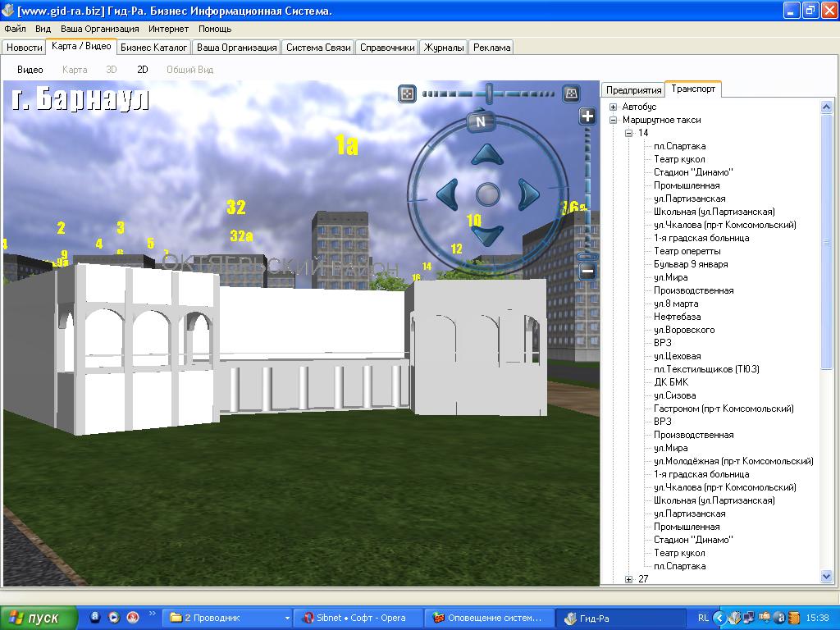The height and width of the screenshot is (630, 840).
Task: Click the pan down arrow on compass
Action: (x=487, y=235)
